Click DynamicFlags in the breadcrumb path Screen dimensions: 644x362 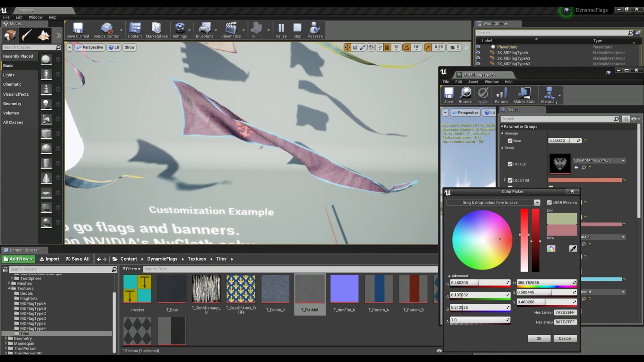[x=162, y=259]
